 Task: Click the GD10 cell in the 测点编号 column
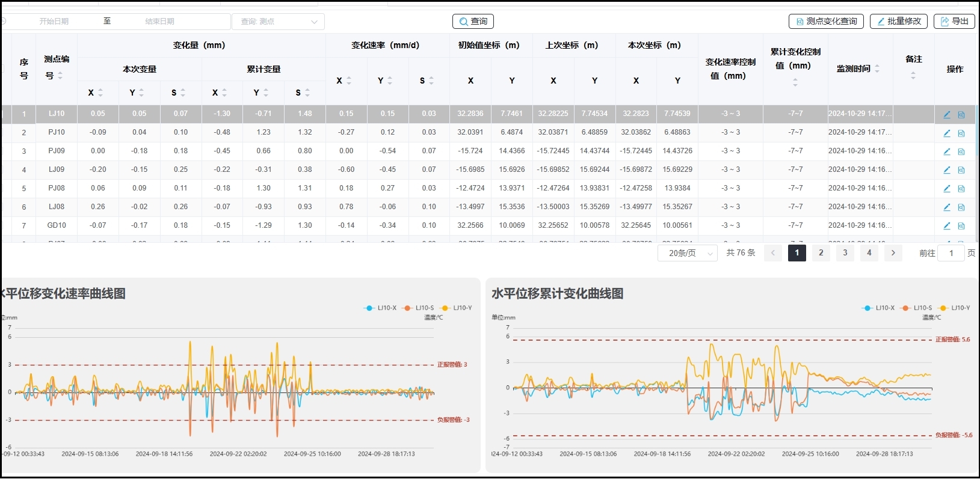[57, 225]
